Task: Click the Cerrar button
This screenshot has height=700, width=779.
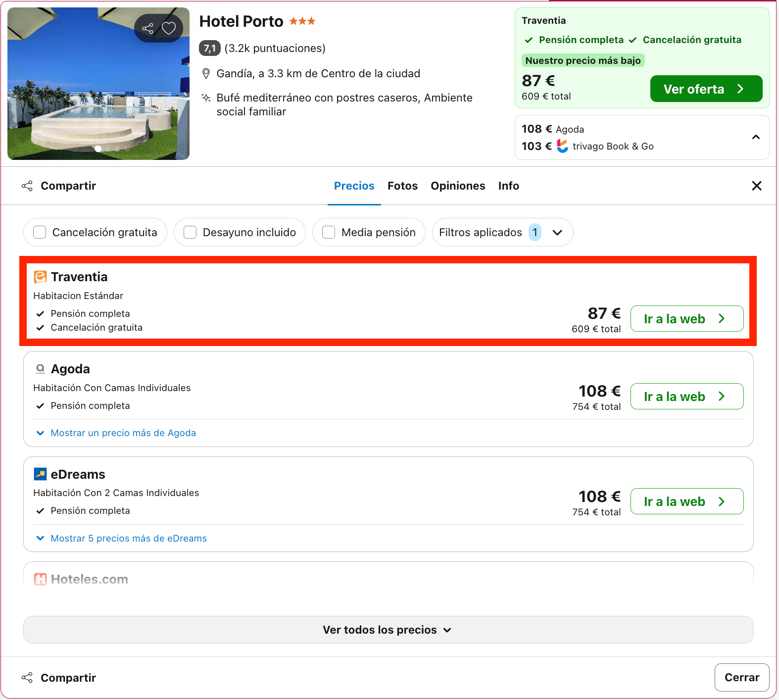Action: [x=742, y=677]
